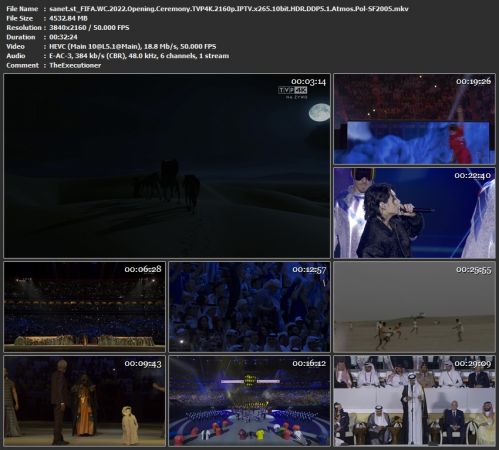Click the video info line starting HEVC
Viewport: 499px width, 450px height.
133,46
